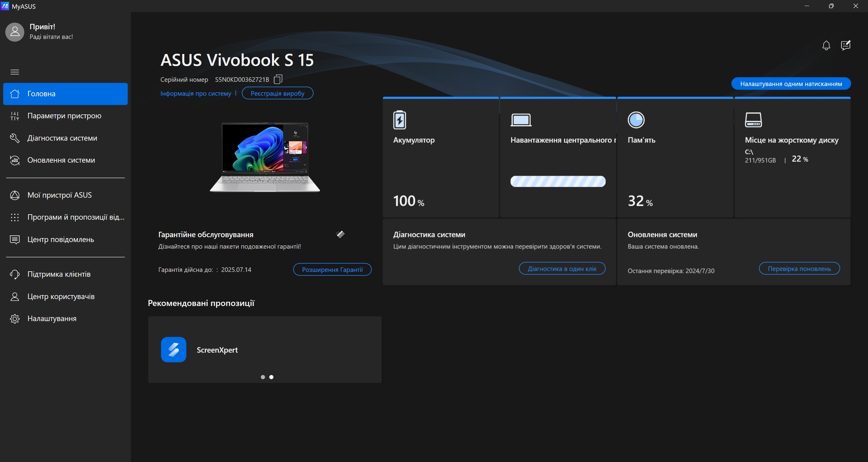Open the feedback note icon

[845, 45]
